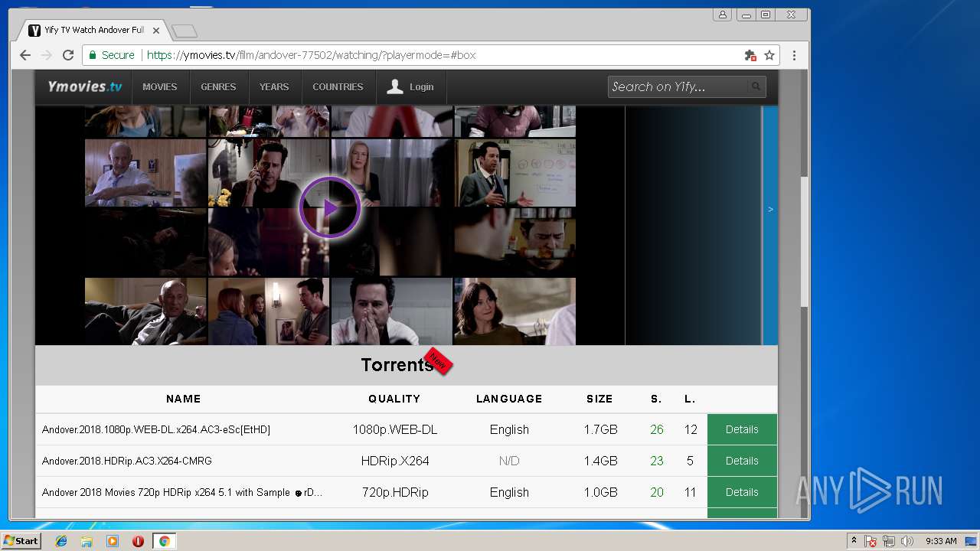Click seeders count 26
This screenshot has height=551, width=980.
click(x=657, y=429)
